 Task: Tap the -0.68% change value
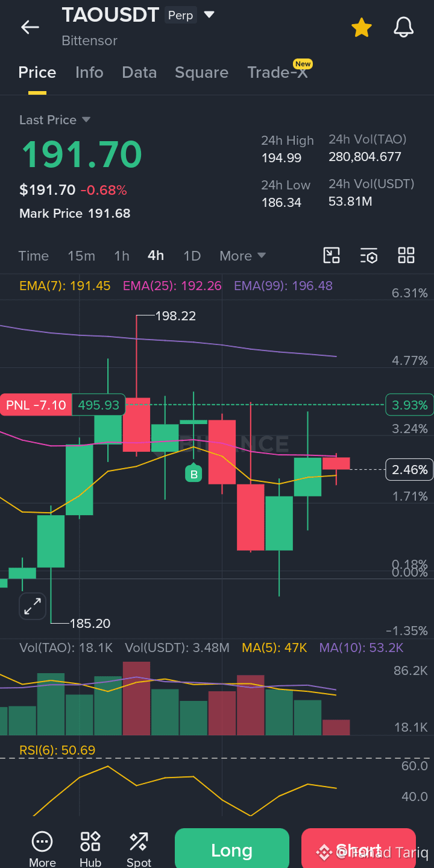(104, 191)
